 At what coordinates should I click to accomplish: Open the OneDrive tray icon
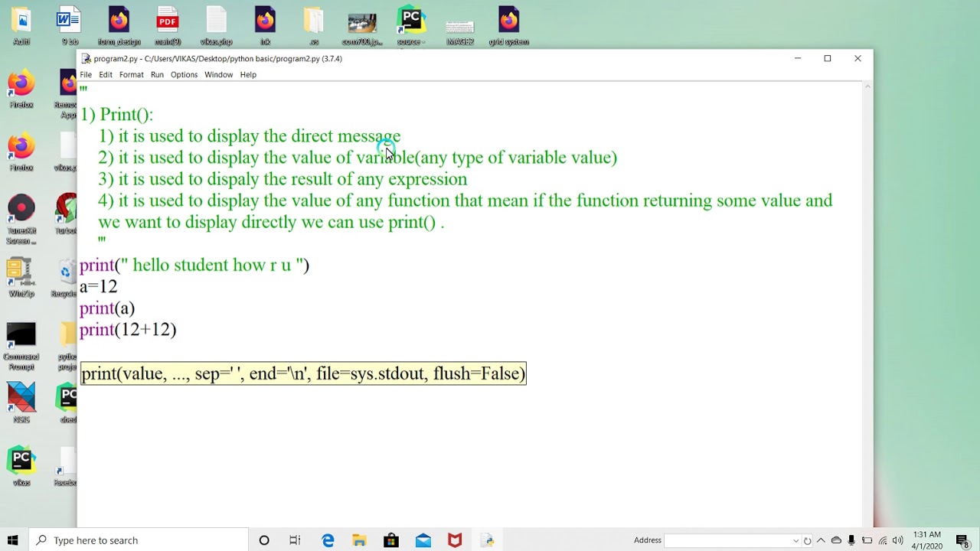[836, 540]
